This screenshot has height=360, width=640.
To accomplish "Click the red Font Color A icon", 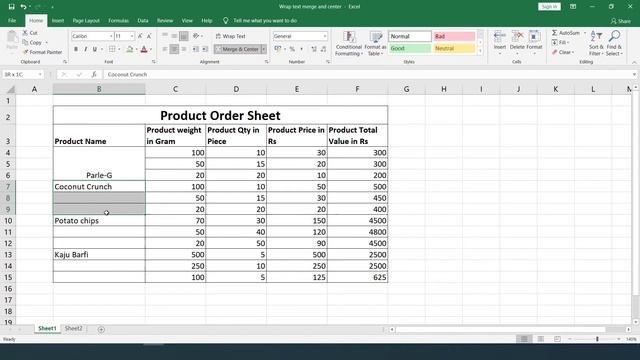I will tap(144, 49).
